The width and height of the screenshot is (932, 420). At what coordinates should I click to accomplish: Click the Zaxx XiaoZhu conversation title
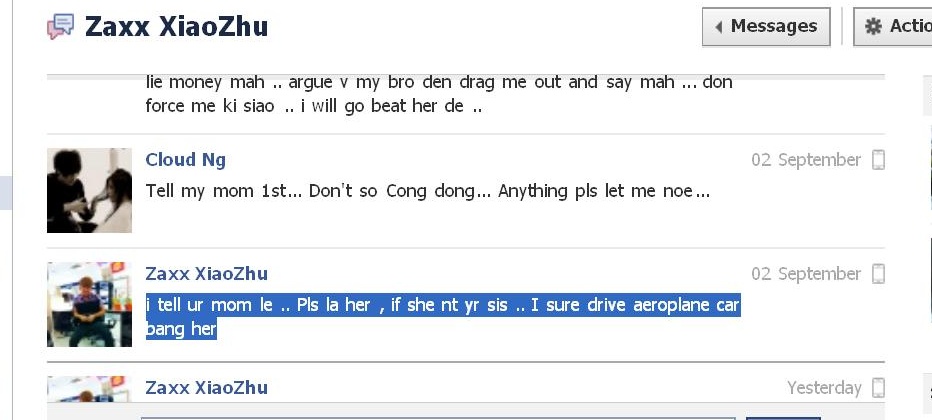pyautogui.click(x=176, y=27)
